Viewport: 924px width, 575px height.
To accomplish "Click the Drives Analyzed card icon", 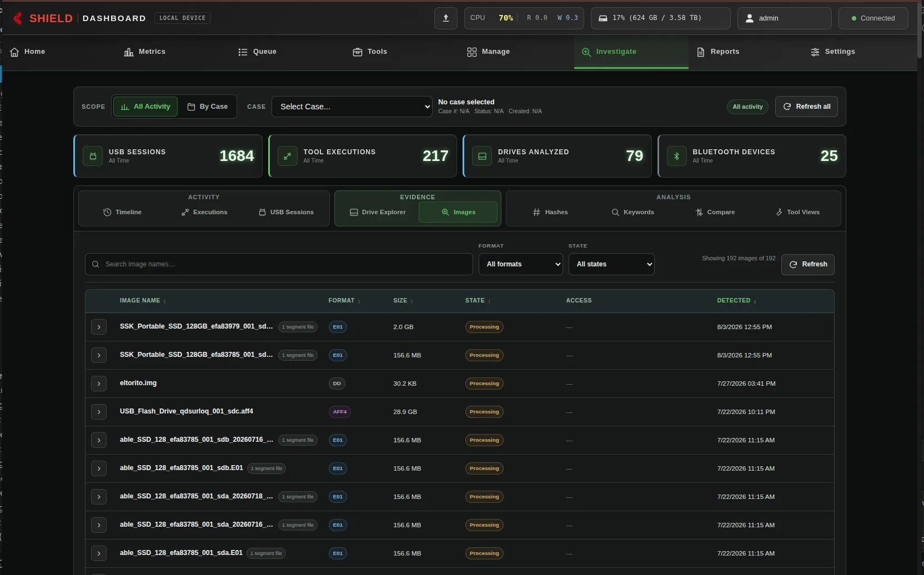I will tap(482, 156).
